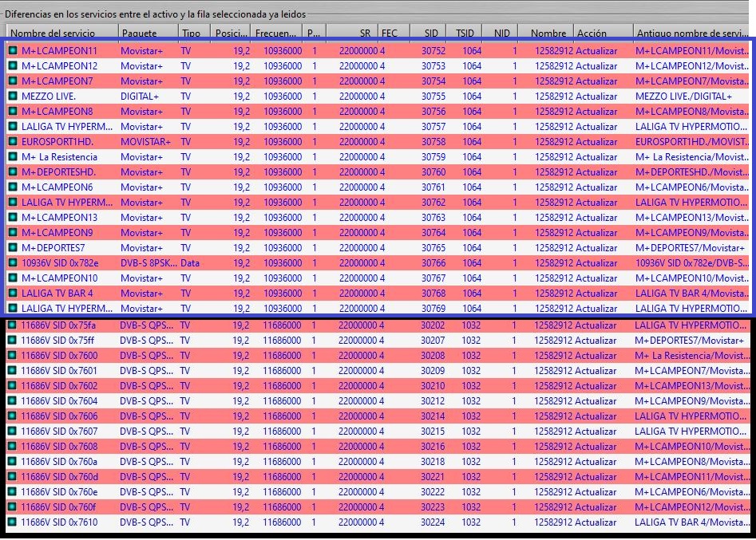Click the FEC column header
The height and width of the screenshot is (540, 756).
click(x=394, y=33)
